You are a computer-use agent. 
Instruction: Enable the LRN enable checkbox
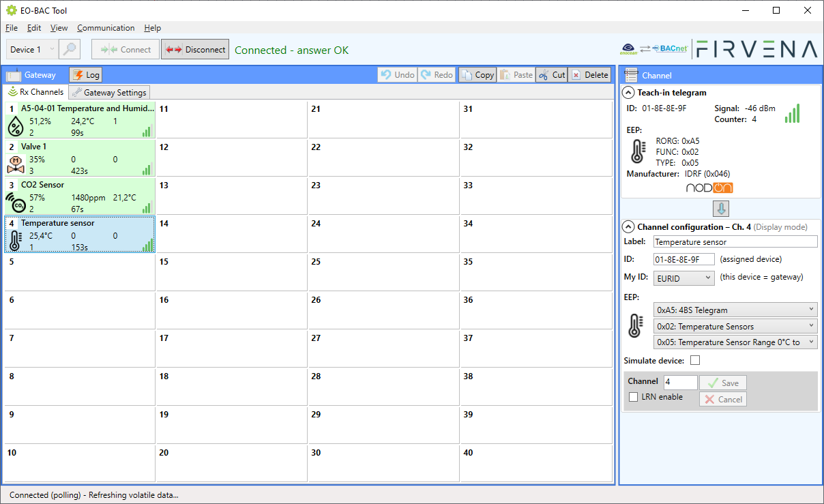pos(634,397)
